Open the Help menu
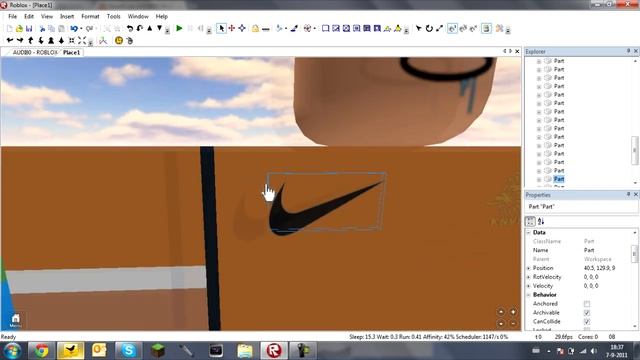This screenshot has width=640, height=360. click(162, 16)
